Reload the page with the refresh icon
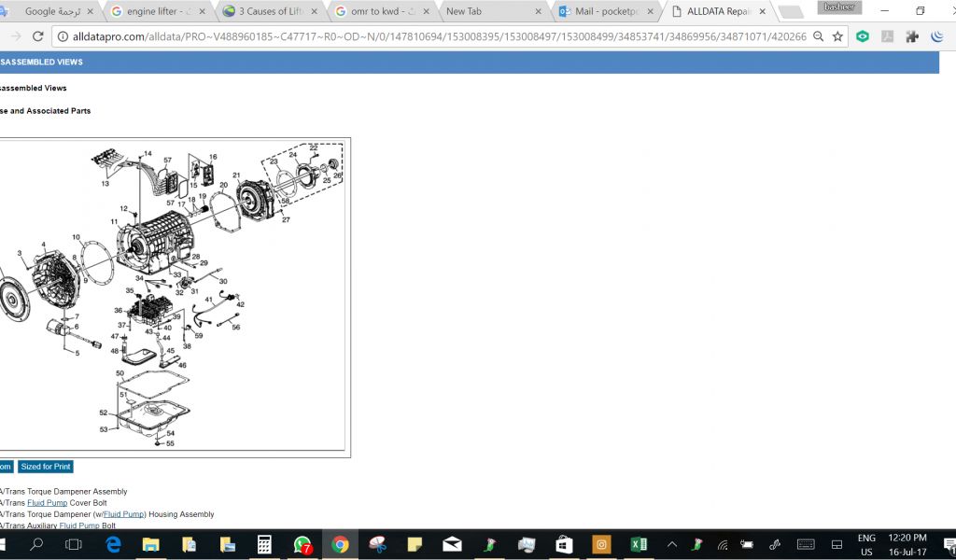This screenshot has height=560, width=956. [37, 36]
